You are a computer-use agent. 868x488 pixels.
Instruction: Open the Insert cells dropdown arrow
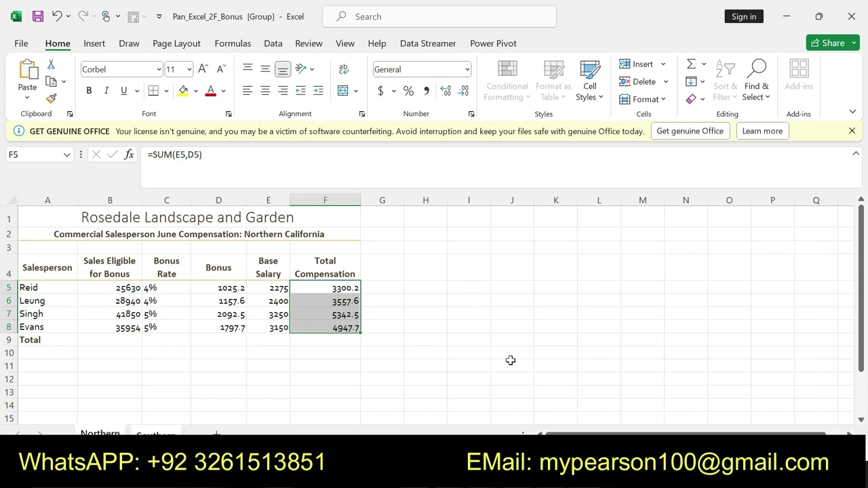coord(663,64)
